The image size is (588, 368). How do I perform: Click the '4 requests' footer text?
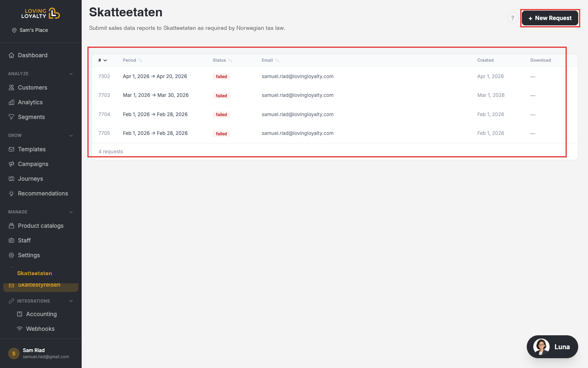pyautogui.click(x=111, y=152)
